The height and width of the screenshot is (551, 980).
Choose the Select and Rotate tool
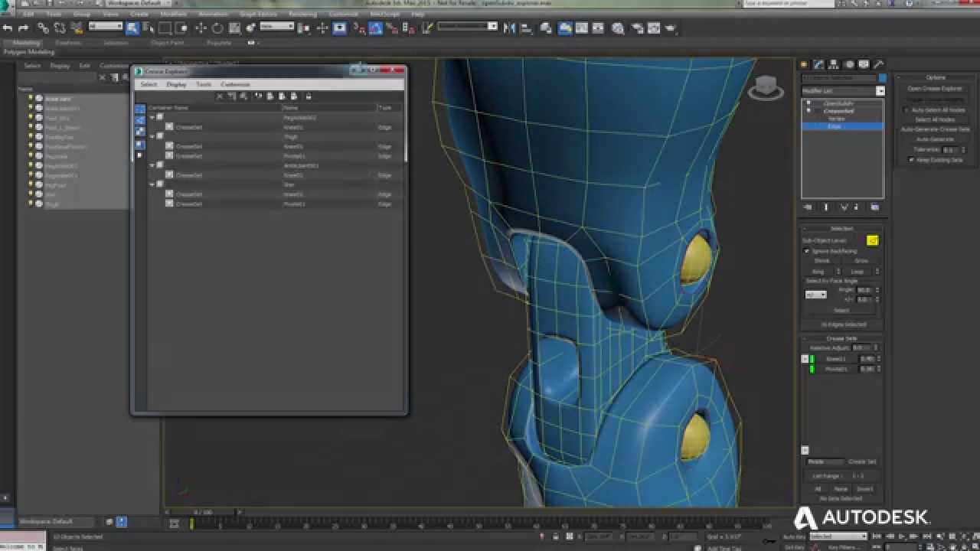pyautogui.click(x=217, y=28)
